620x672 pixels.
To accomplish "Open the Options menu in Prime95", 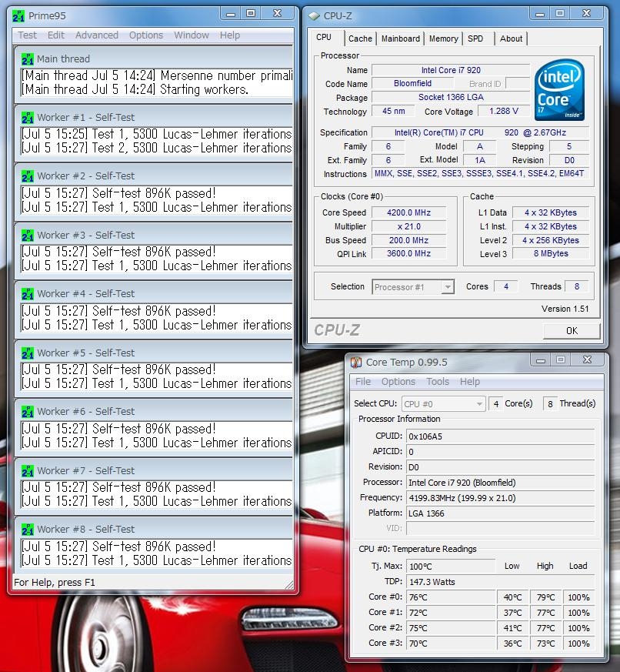I will [146, 35].
